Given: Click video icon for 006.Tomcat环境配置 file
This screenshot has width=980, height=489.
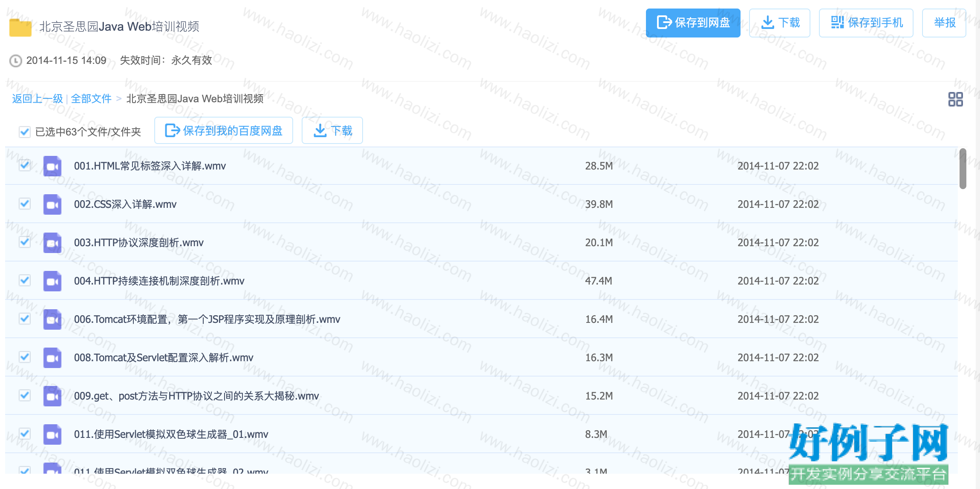Looking at the screenshot, I should coord(52,319).
